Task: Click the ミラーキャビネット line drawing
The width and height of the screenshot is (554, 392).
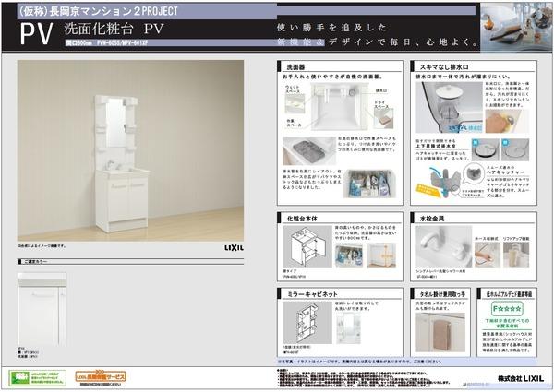Action: click(307, 322)
